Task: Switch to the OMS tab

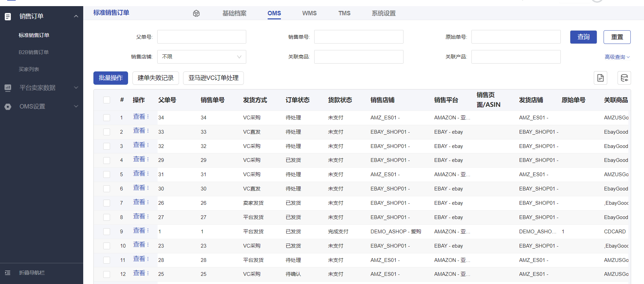Action: (x=274, y=13)
